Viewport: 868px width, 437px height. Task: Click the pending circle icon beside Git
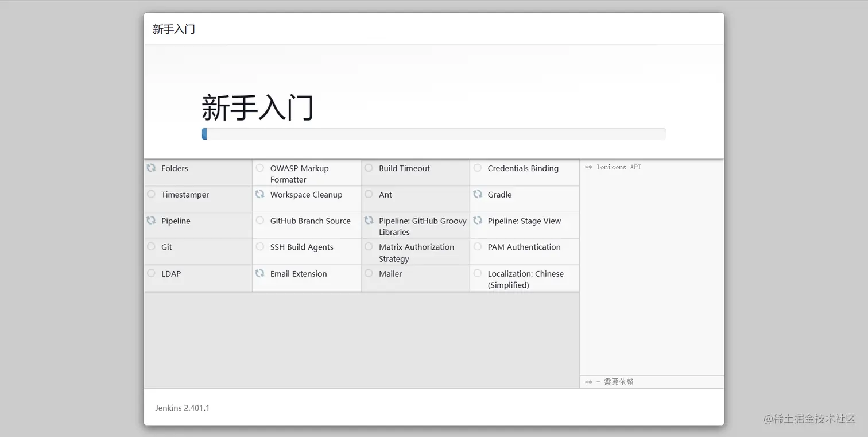tap(151, 246)
